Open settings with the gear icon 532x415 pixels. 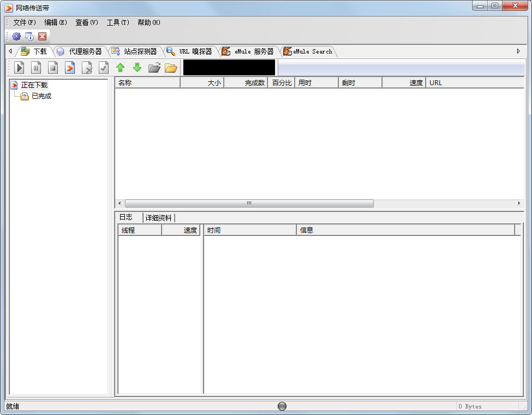point(16,37)
